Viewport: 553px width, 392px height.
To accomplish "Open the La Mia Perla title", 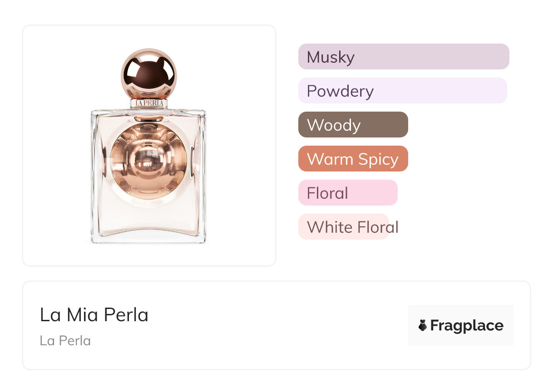I will coord(94,315).
